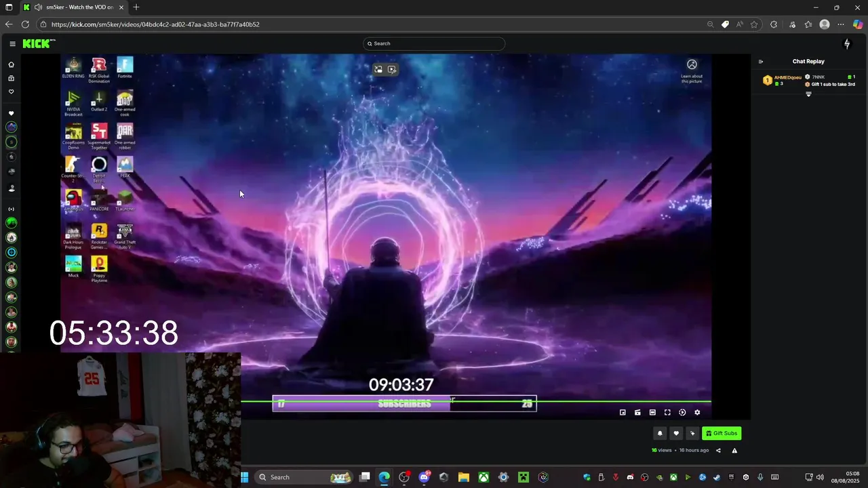Mute the tab via speaker icon
Viewport: 868px width, 488px height.
click(38, 7)
